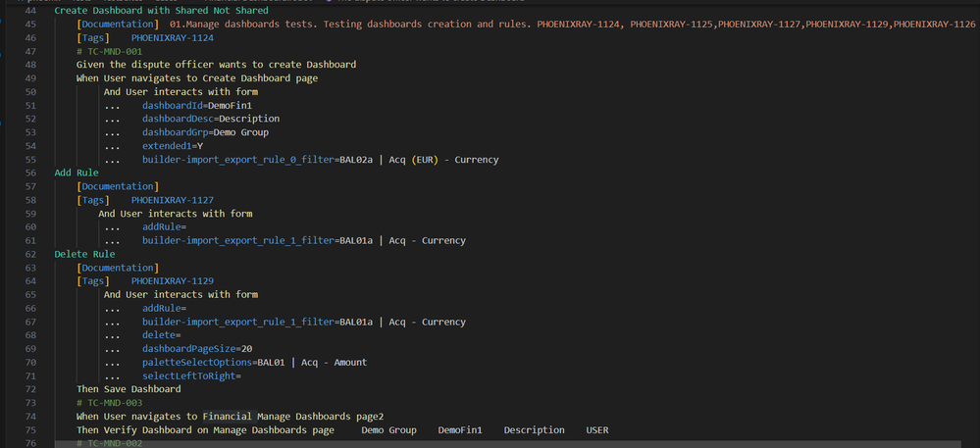Click builder-import_export_rule_1_filter on line 67
The image size is (980, 448).
238,322
